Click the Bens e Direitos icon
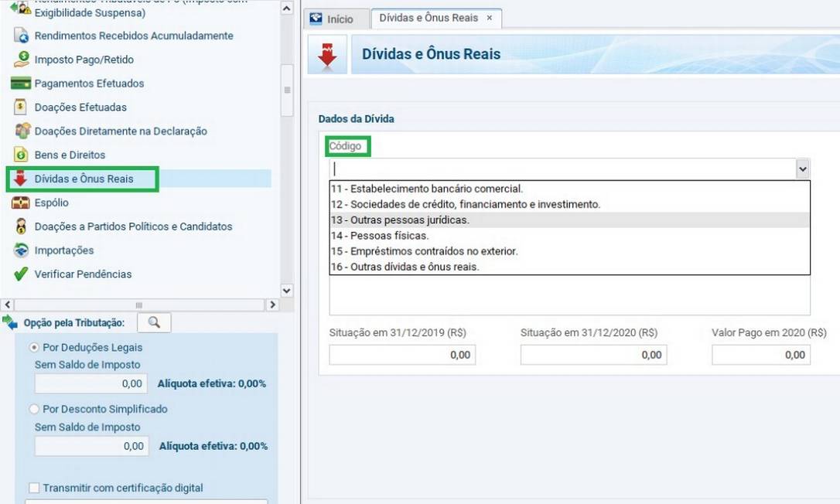Screen dimensions: 840x504 coord(21,155)
